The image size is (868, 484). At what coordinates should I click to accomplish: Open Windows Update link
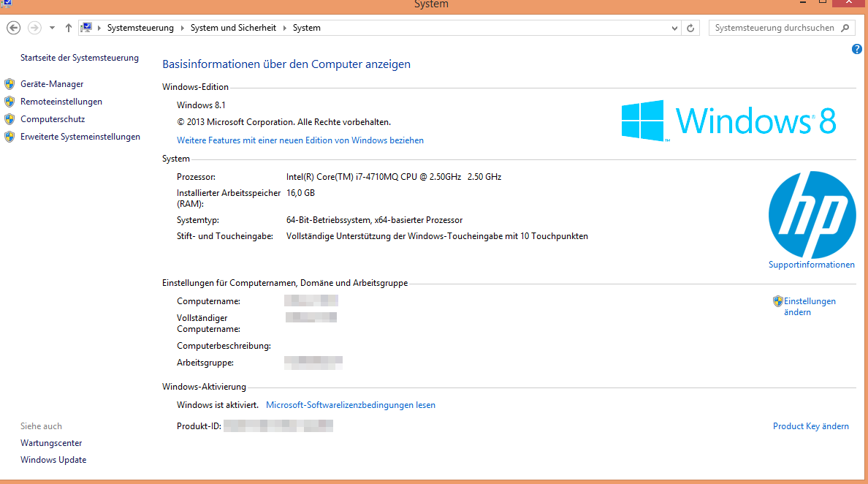click(53, 460)
